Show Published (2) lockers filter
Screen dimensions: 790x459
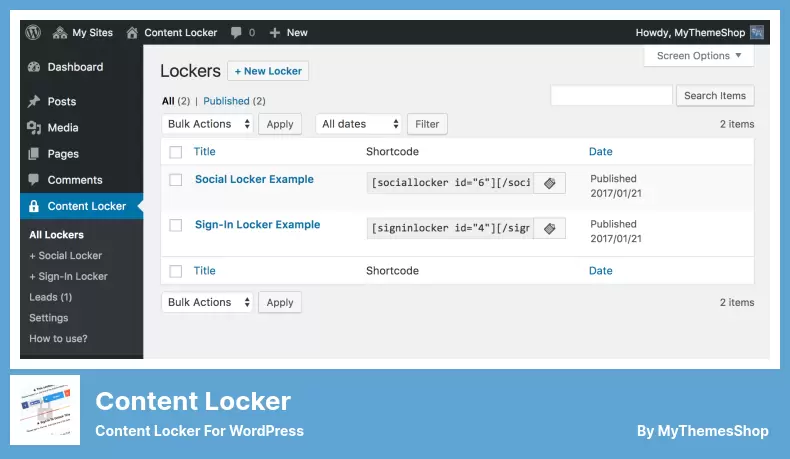[234, 101]
